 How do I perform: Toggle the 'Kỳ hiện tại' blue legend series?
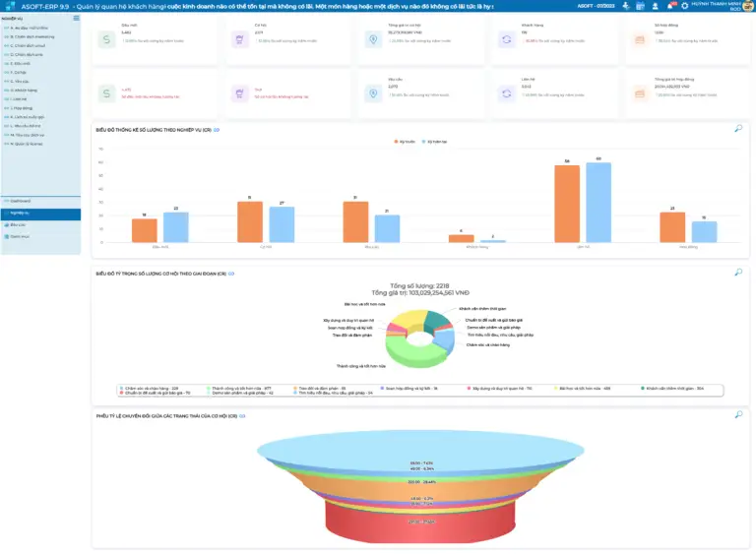[x=434, y=142]
